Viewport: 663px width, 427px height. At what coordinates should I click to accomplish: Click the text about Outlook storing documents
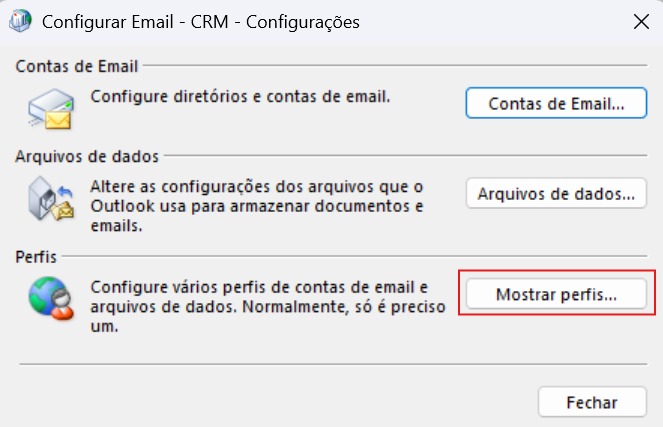point(257,206)
